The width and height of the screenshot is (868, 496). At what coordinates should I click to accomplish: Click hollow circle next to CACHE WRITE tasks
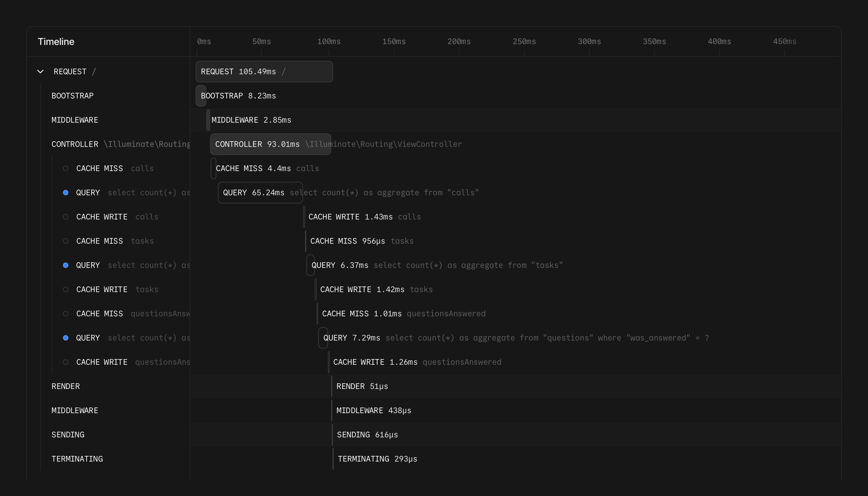pos(66,290)
